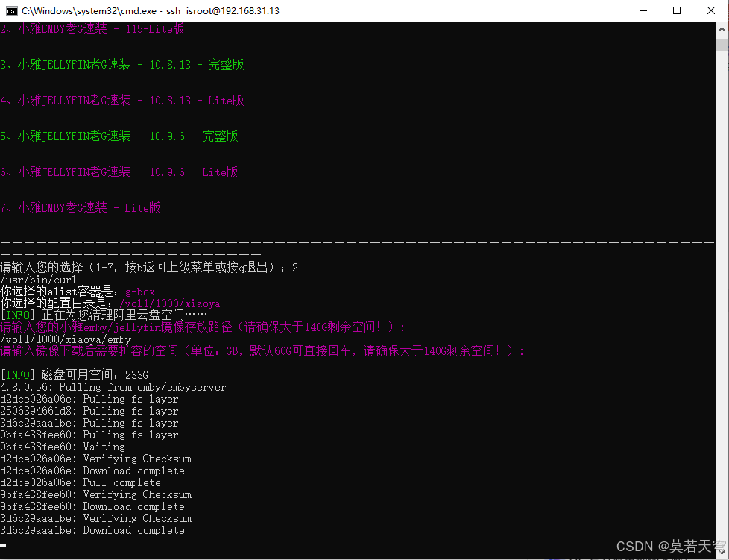Click line 6 JELLYFIN 10.9.6 Lite版
Screen dimensions: 729x560
coord(119,172)
